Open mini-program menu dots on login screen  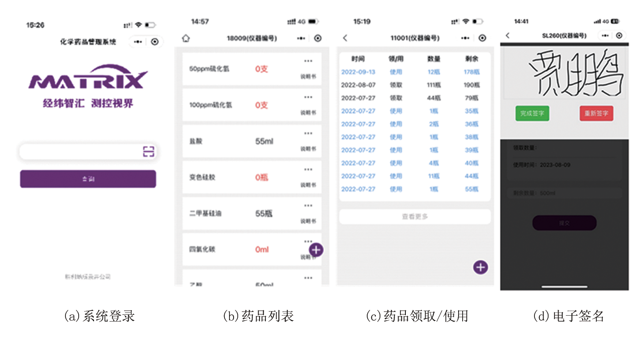pyautogui.click(x=138, y=42)
